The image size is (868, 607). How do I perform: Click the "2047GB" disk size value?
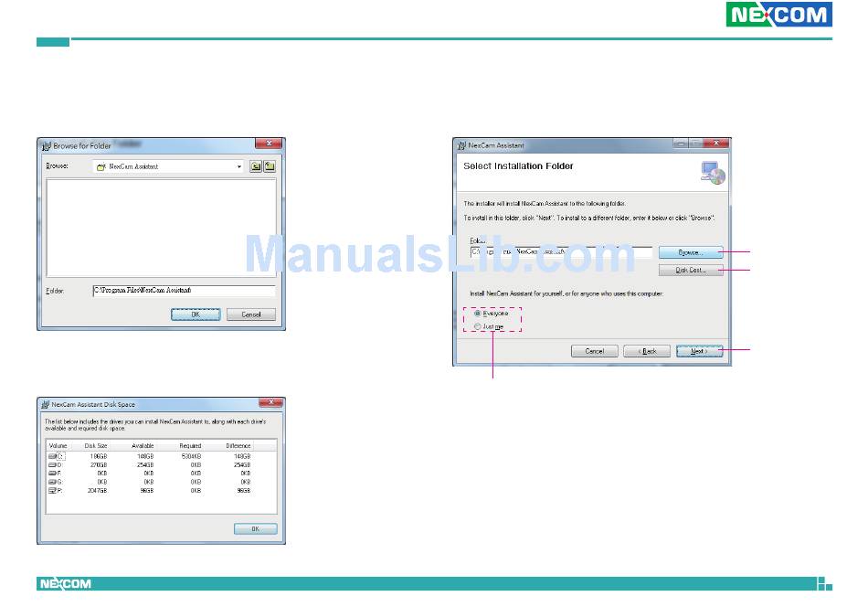98,491
